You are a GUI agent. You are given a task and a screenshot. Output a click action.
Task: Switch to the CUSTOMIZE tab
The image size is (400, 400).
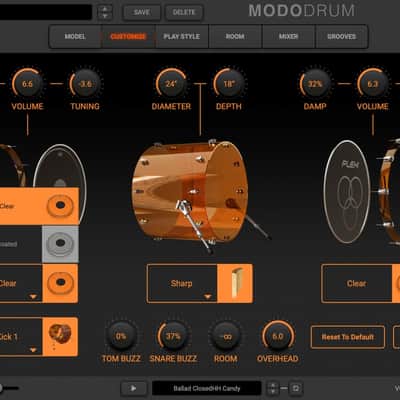(128, 37)
